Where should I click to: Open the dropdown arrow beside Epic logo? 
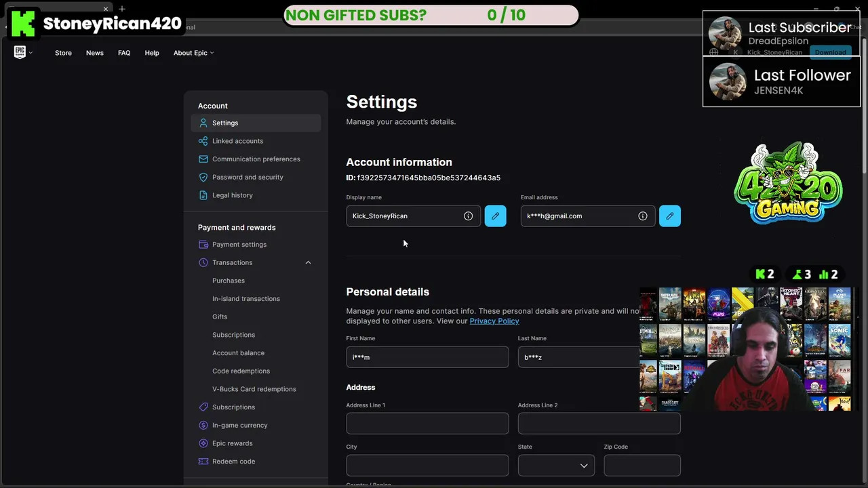[31, 53]
